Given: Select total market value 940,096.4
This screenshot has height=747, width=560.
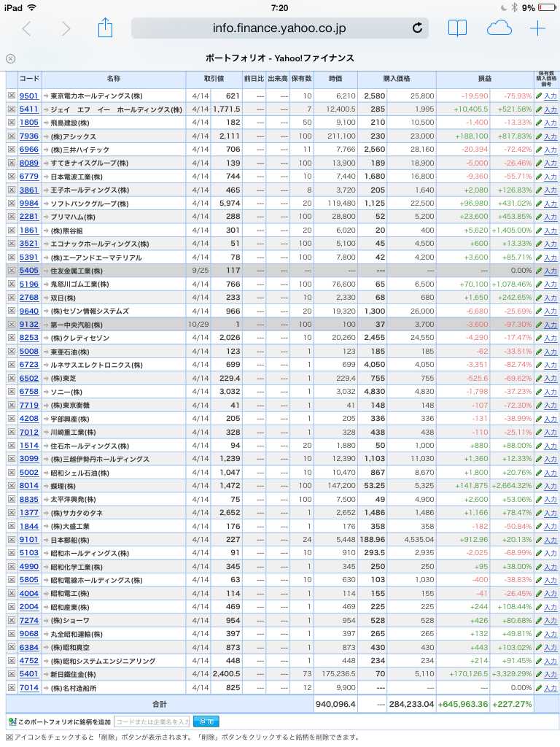Looking at the screenshot, I should click(335, 704).
